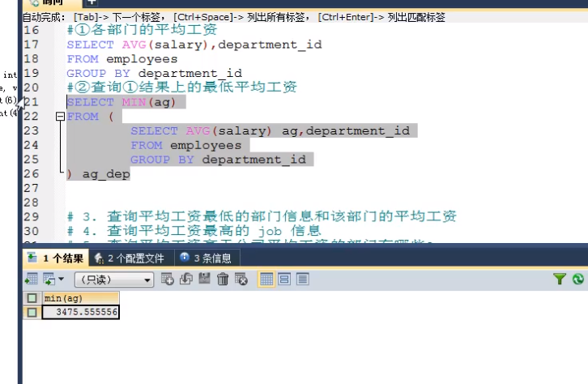Screen dimensions: 588x384
Task: Save changes floppy disk icon
Action: [204, 279]
